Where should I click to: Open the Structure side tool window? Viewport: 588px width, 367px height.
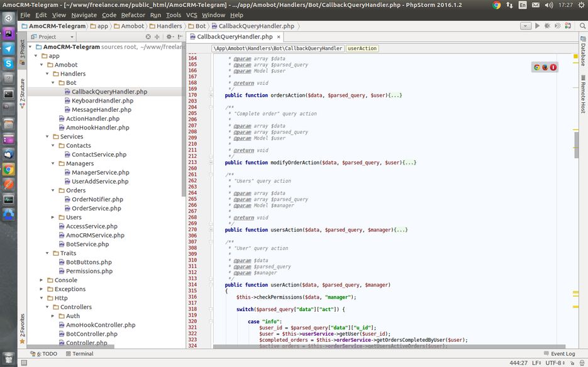click(x=22, y=94)
